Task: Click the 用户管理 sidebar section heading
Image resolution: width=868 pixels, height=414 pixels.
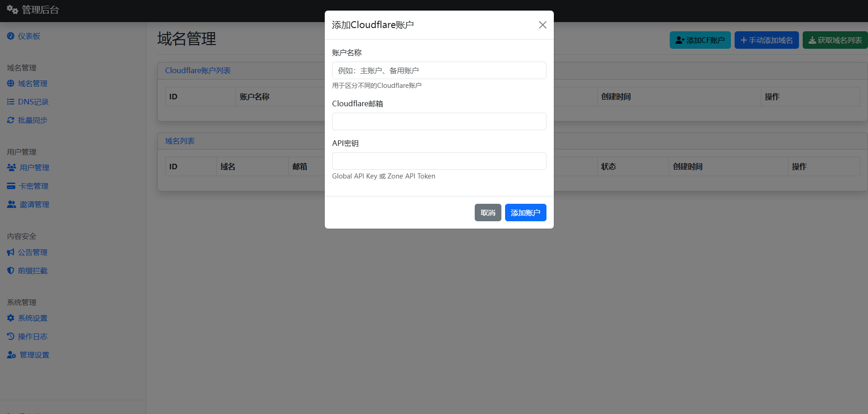Action: tap(22, 152)
